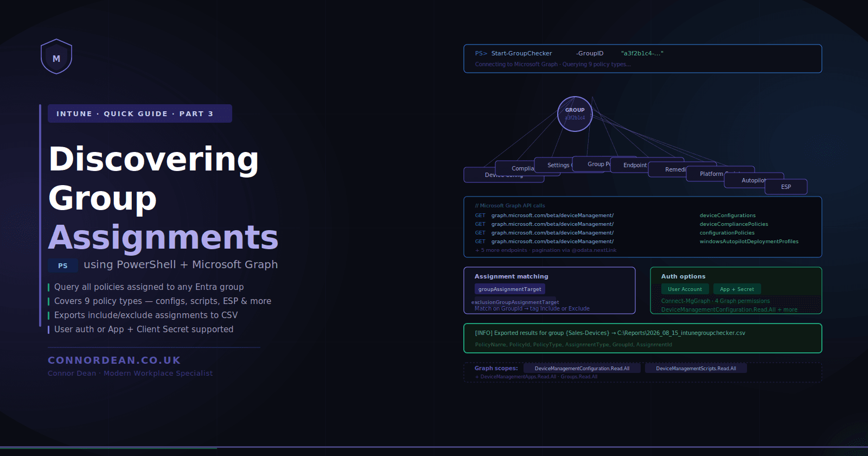This screenshot has height=456, width=868.
Task: Click the DeviceManagementScripts.Read.All scope chip
Action: pos(696,369)
